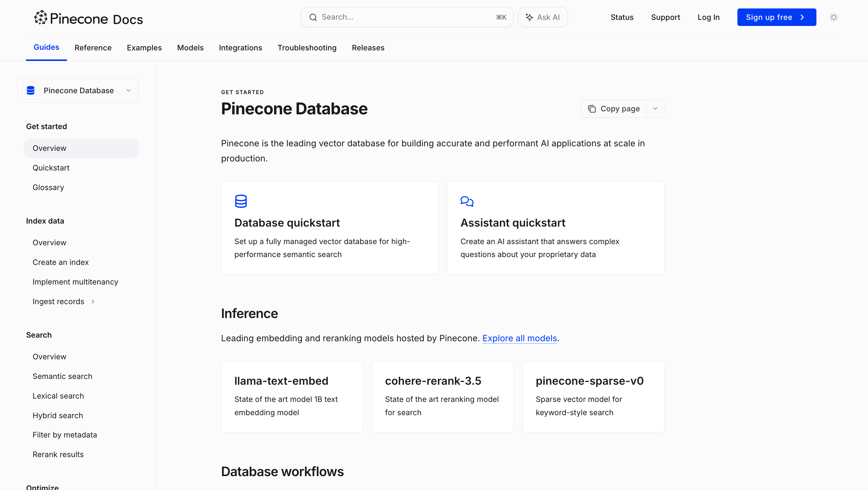
Task: Click the blue database icon in product selector
Action: (31, 90)
